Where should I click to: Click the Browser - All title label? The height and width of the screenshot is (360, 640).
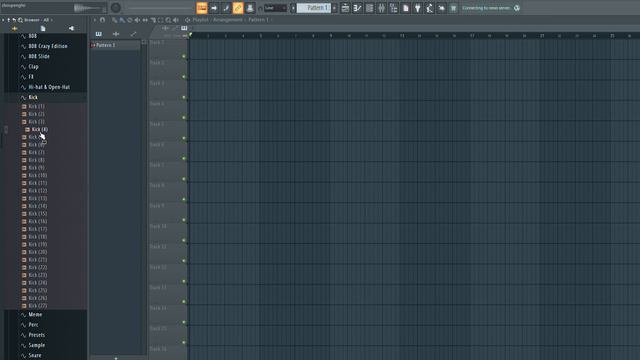click(37, 20)
